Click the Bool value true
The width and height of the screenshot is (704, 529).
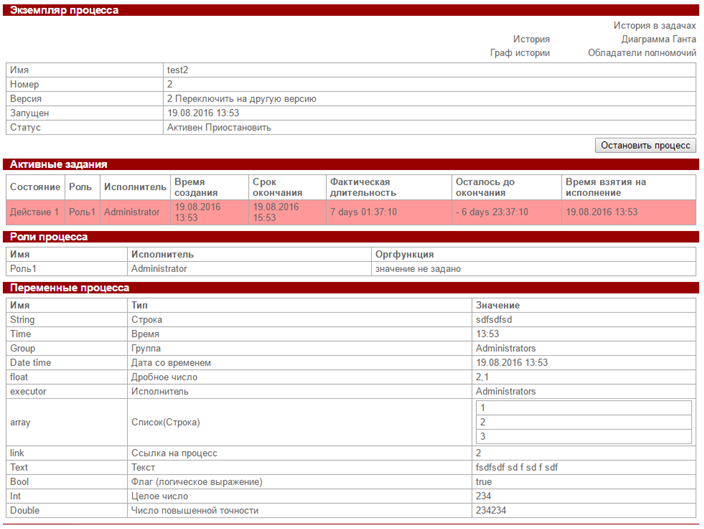coord(484,482)
